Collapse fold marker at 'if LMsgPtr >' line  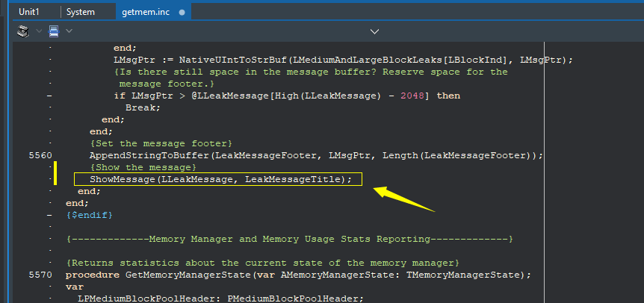coord(50,96)
